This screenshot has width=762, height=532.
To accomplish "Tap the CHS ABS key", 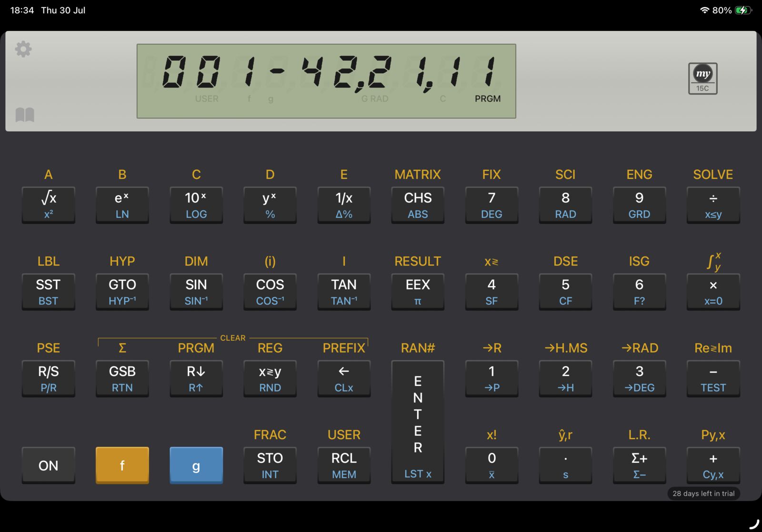I will point(418,205).
